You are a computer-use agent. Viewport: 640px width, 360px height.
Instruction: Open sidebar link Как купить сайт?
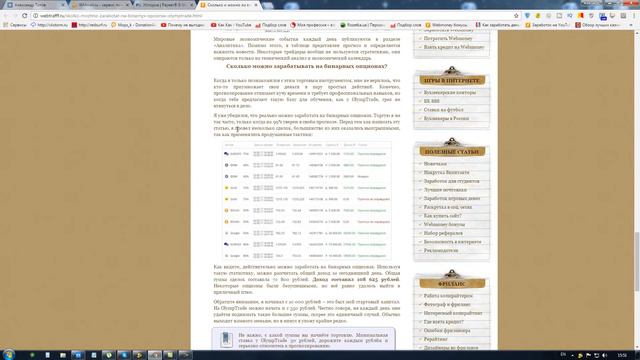pyautogui.click(x=442, y=216)
